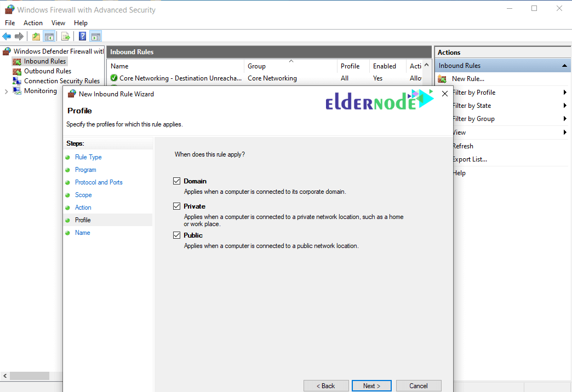Open the Action menu
This screenshot has height=392, width=572.
pos(33,23)
